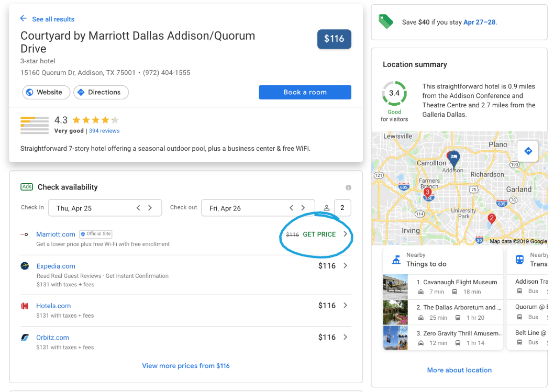Click the Nearby Transit bus icon
This screenshot has width=554, height=392.
coord(519,260)
